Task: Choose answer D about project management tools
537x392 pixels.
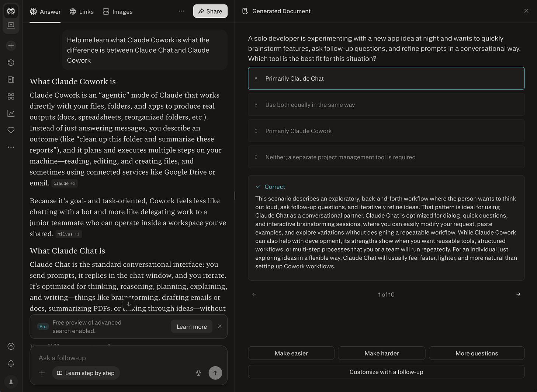Action: point(386,157)
